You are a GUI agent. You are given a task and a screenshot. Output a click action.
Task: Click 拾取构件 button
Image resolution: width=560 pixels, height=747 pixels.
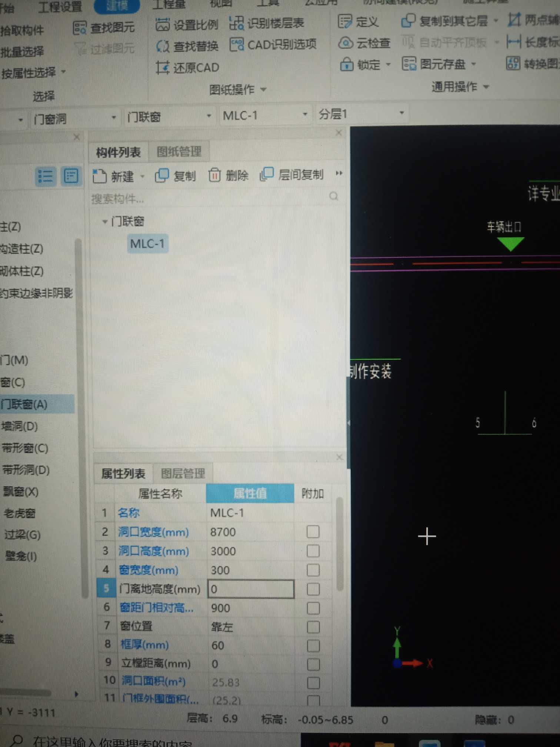[x=22, y=30]
